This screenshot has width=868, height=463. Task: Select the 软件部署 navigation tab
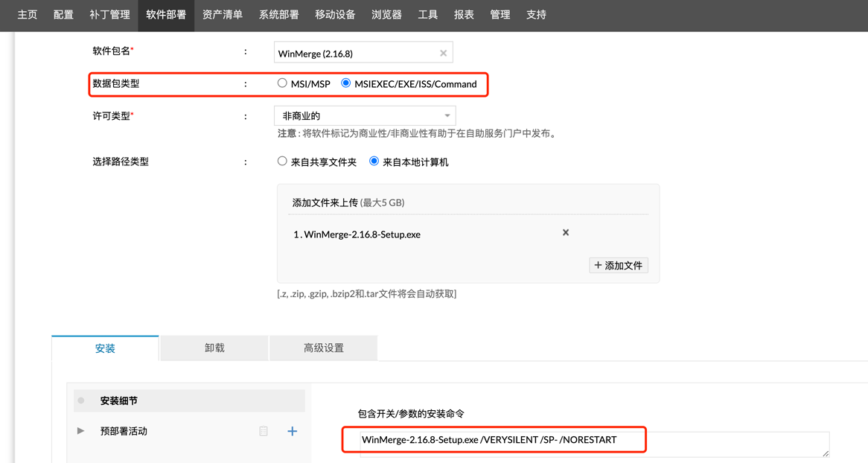click(x=166, y=15)
